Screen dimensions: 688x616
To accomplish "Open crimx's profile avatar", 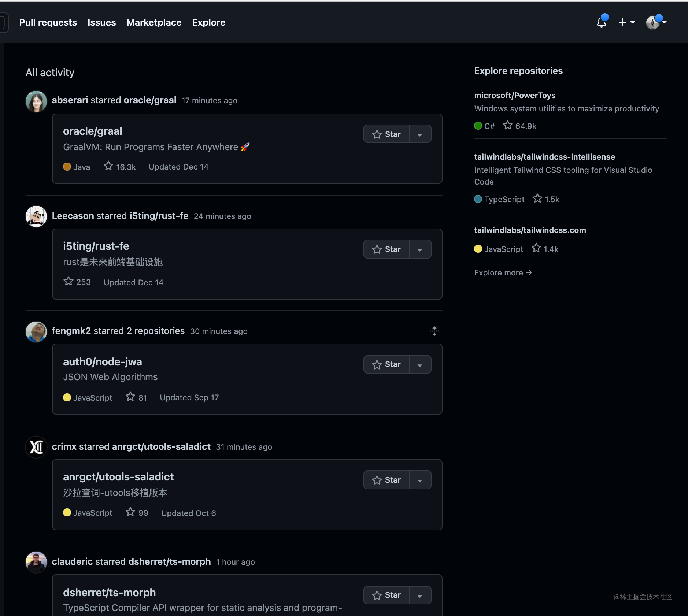I will pyautogui.click(x=36, y=447).
